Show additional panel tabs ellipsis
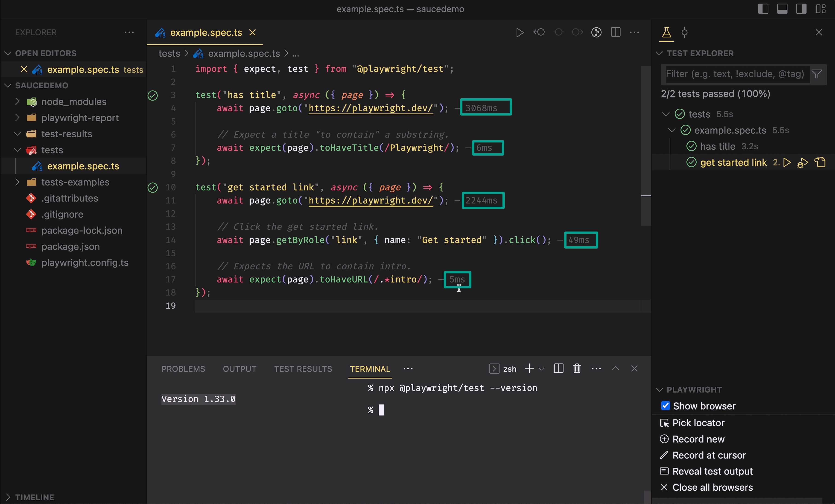The width and height of the screenshot is (835, 504). tap(408, 368)
